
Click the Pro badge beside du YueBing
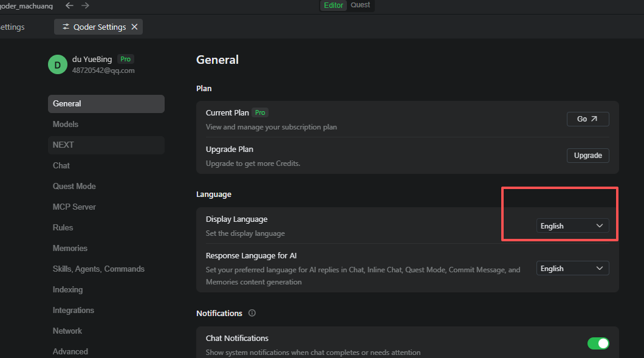click(x=125, y=59)
